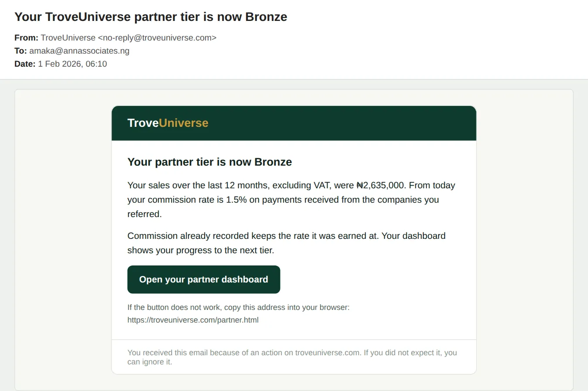Click the ₦2,635,000 sales figure text

point(381,185)
